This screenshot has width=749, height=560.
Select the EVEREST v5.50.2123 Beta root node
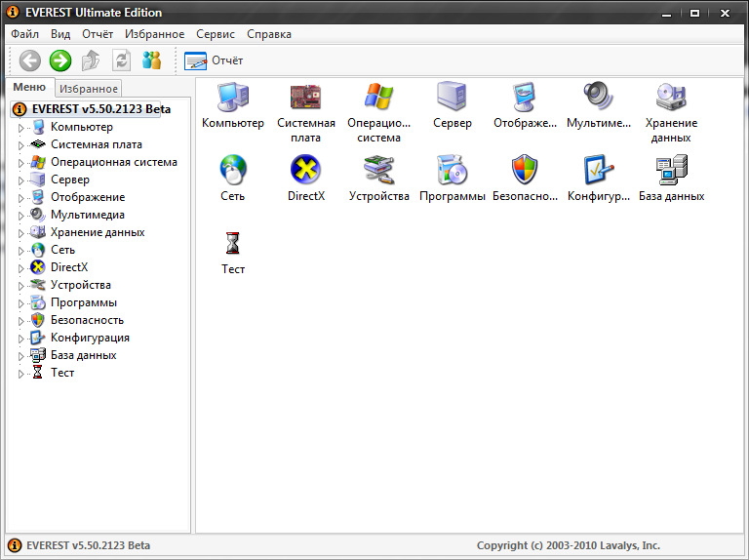[100, 109]
